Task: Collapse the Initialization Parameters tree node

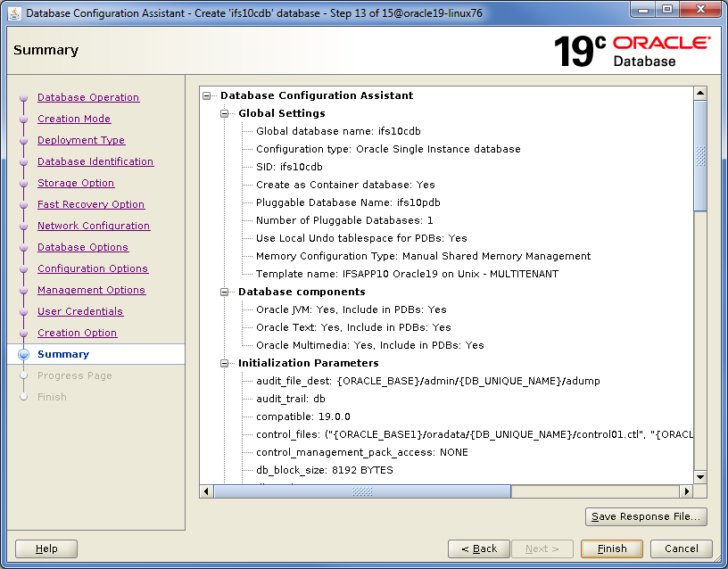Action: pos(225,363)
